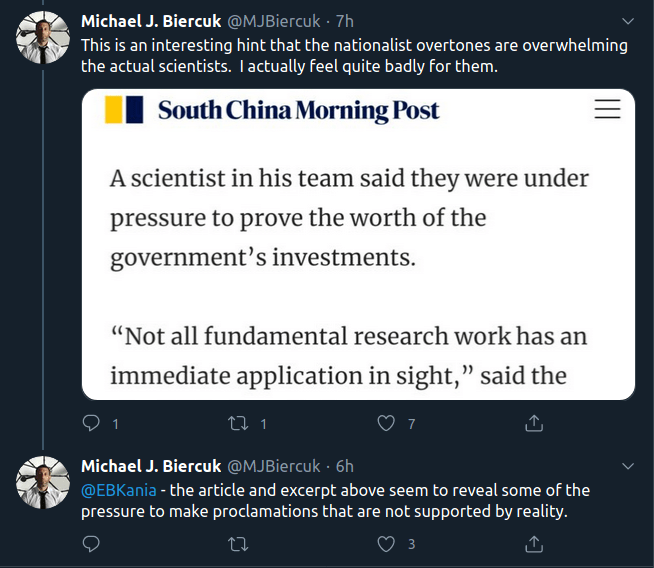
Task: Like the first tweet with 7 likes
Action: click(x=386, y=423)
